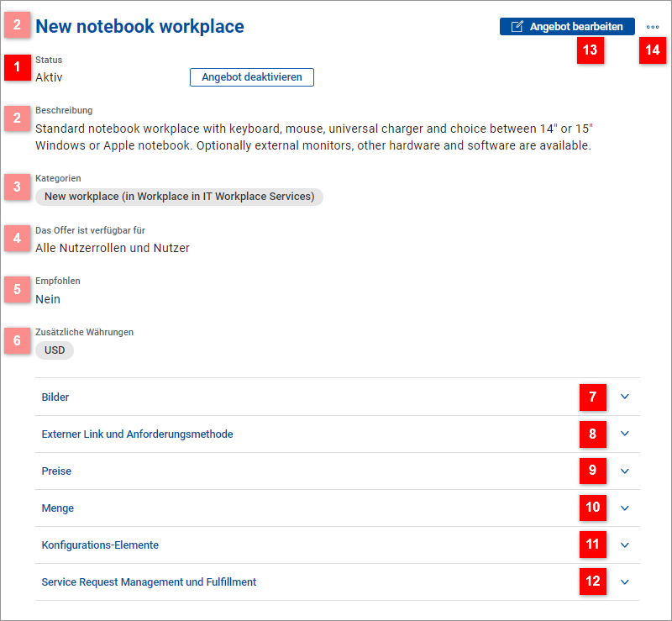Click Externer Link und Anforderungsmethode label

click(x=137, y=434)
